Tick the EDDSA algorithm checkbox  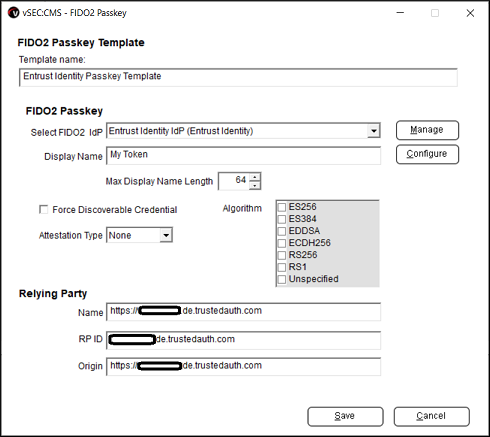click(282, 231)
